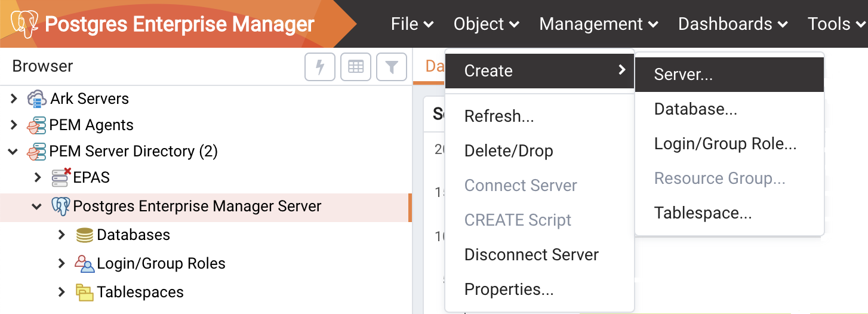Open Properties... from the Object menu
The height and width of the screenshot is (314, 868).
coord(540,290)
